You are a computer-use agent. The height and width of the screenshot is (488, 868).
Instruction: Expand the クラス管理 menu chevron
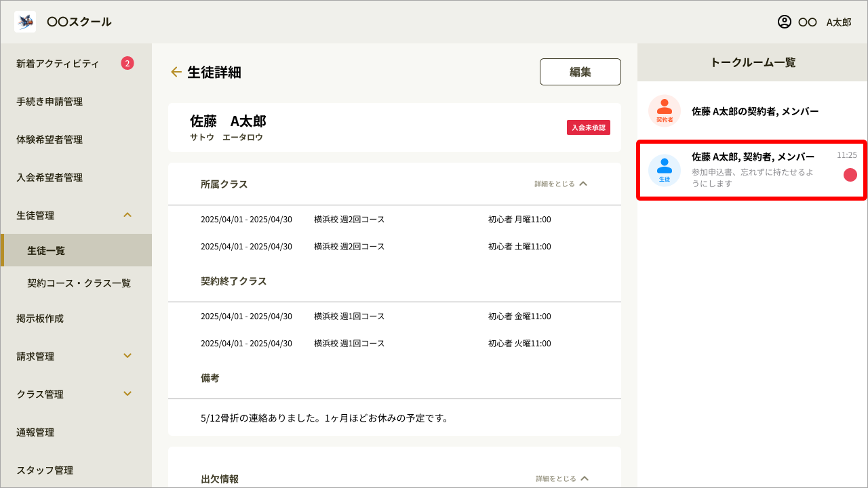127,394
